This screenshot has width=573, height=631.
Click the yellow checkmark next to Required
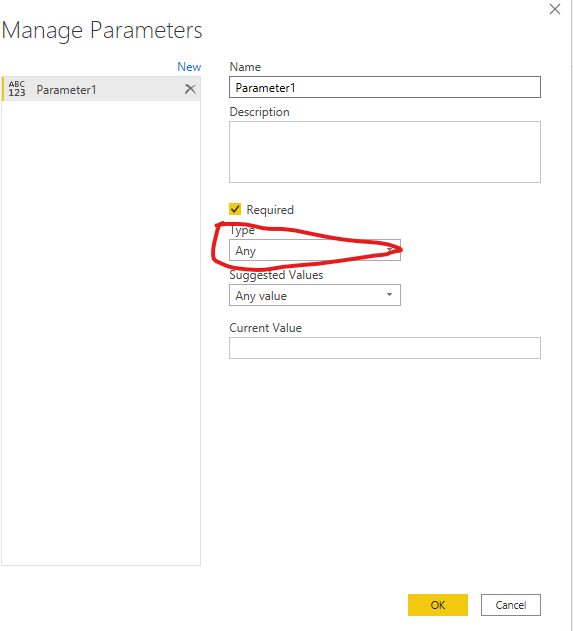235,209
